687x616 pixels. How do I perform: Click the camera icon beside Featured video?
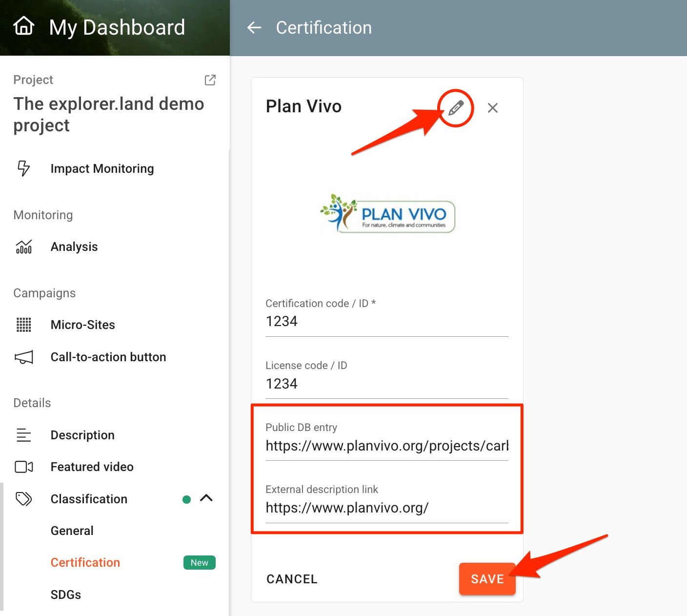pos(24,467)
